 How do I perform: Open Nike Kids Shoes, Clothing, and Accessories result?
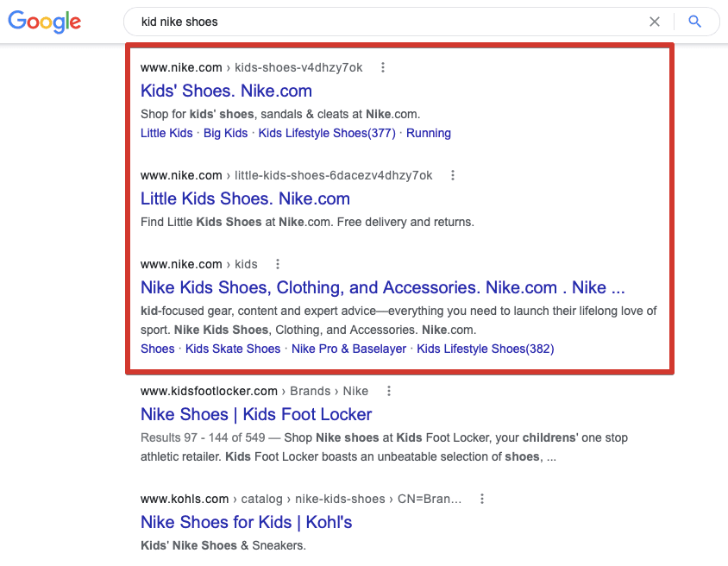[x=383, y=287]
